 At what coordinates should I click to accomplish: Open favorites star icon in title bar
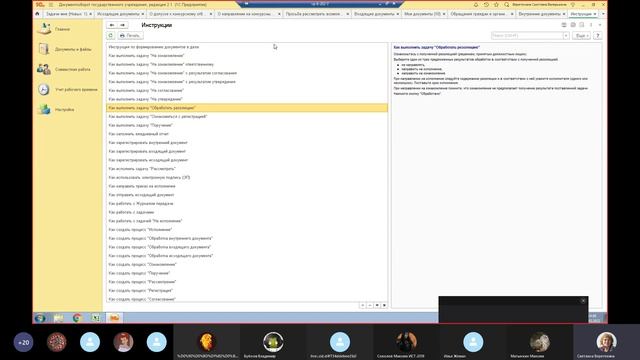click(x=496, y=4)
